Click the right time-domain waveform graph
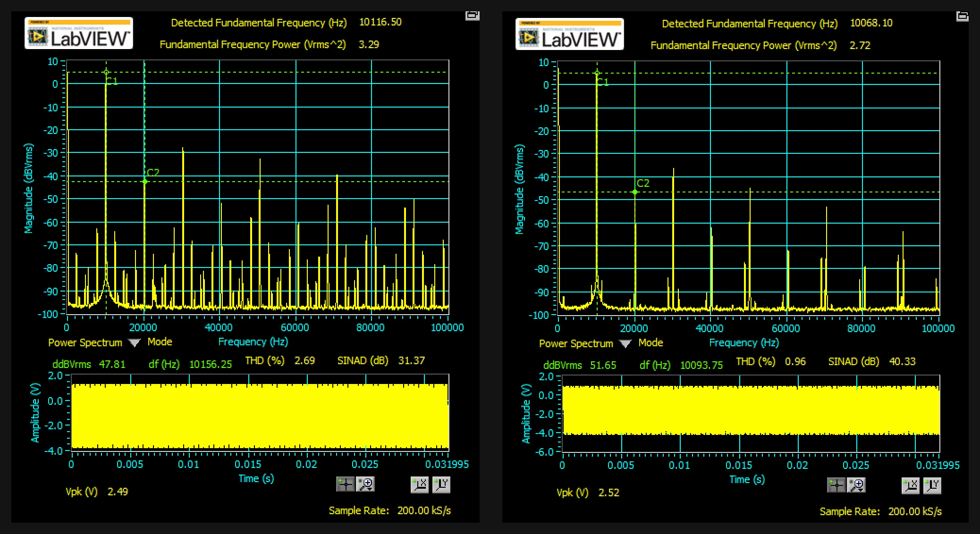The image size is (980, 534). [751, 414]
